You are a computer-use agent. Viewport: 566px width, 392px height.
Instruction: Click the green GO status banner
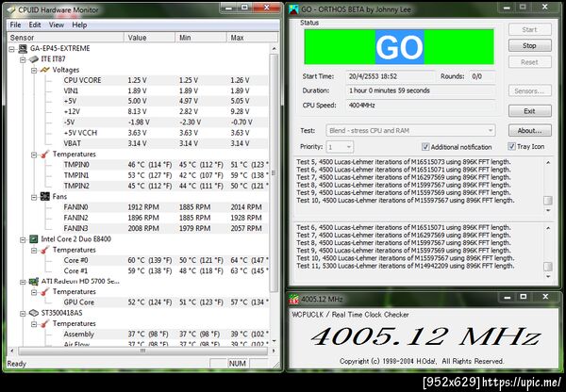(399, 47)
